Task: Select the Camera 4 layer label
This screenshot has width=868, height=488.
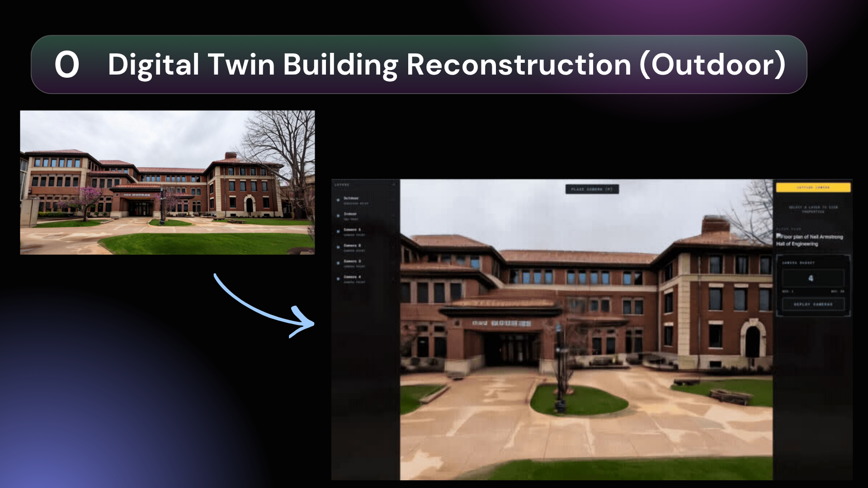Action: click(352, 277)
